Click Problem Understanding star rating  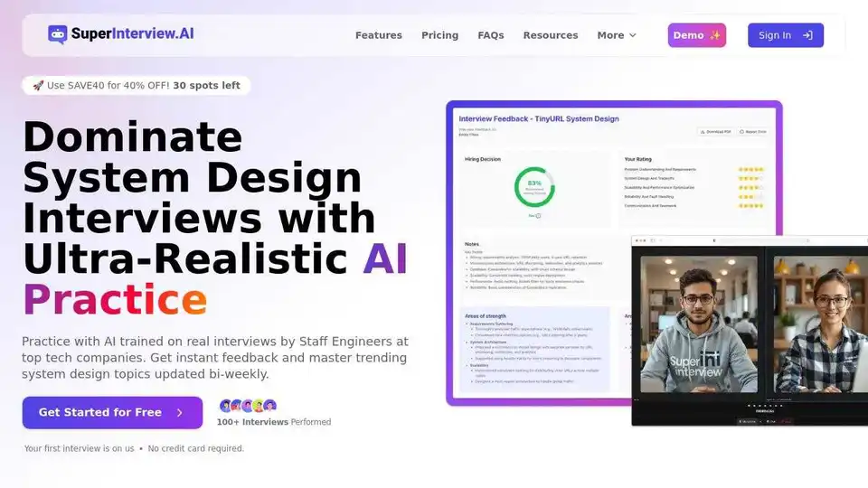[750, 169]
